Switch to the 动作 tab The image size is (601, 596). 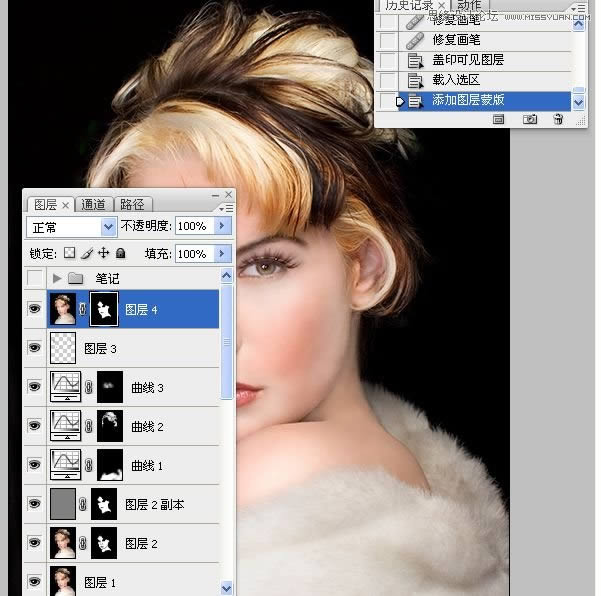(x=469, y=5)
